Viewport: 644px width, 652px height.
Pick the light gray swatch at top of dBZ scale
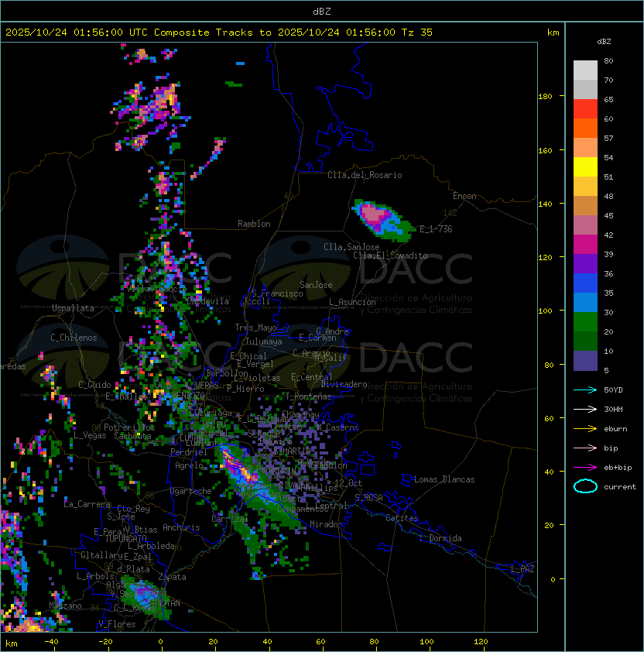[585, 70]
